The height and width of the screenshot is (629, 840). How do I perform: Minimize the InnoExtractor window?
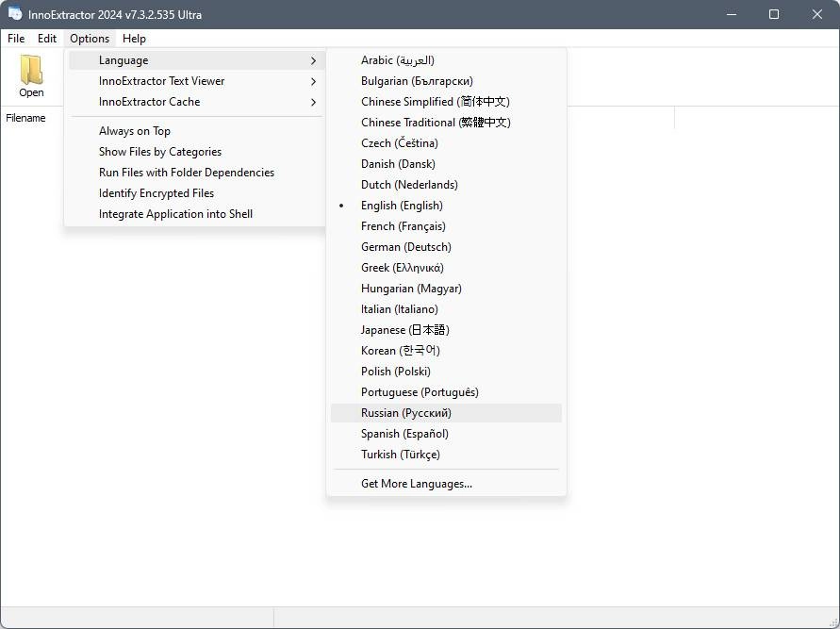click(x=732, y=14)
